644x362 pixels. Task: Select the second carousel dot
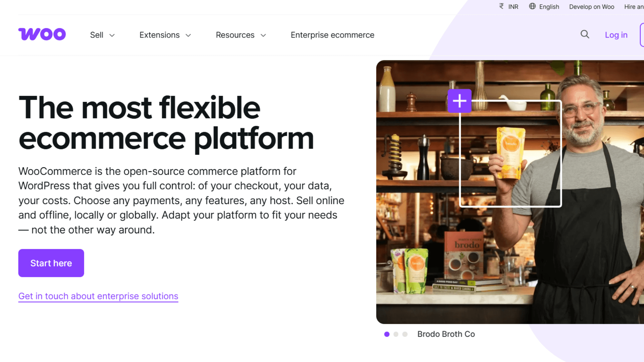click(x=396, y=334)
